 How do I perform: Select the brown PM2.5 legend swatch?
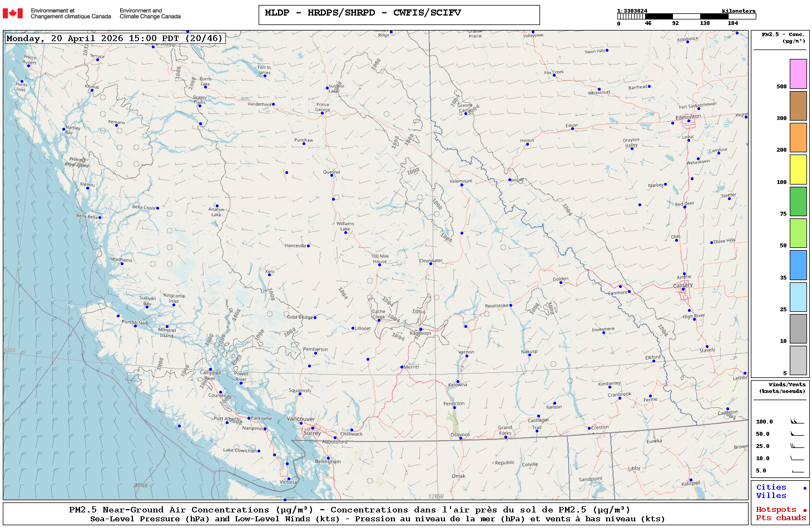798,106
